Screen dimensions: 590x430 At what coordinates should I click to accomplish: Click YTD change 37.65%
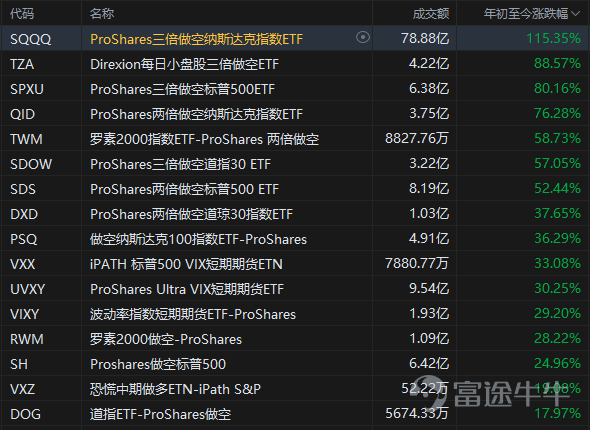557,213
